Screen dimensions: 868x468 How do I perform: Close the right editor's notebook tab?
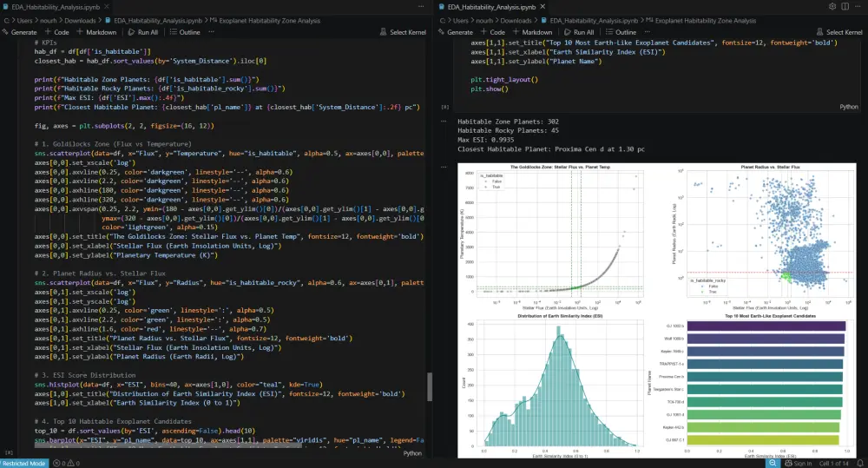[x=542, y=7]
